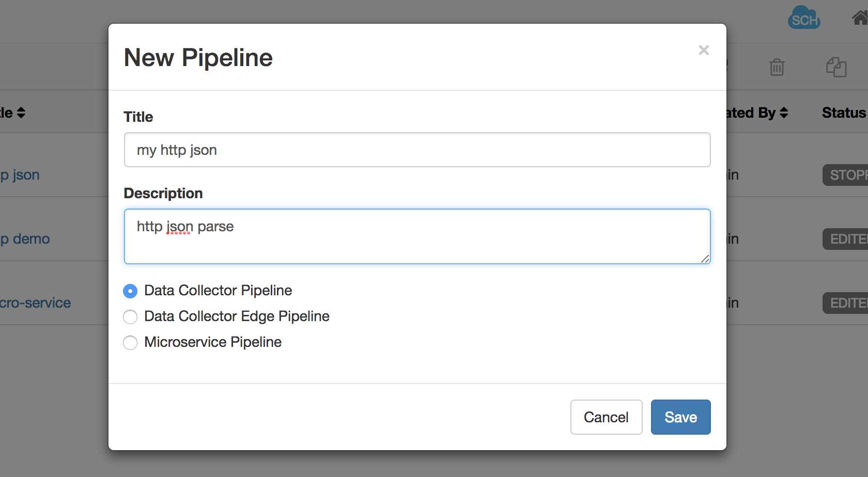Open the micro-service pipeline link
Screen dimensions: 868x477
tap(35, 303)
